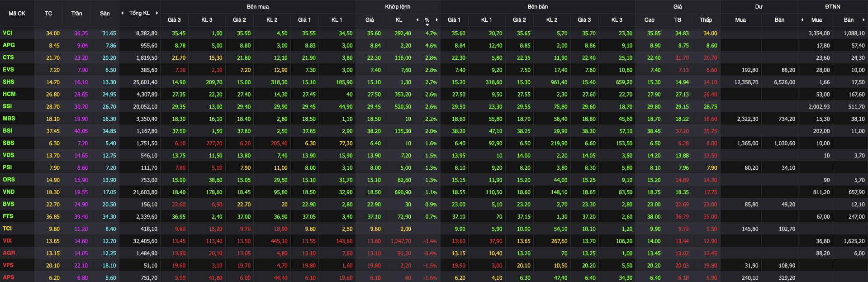Click the right arrow after ĐTNN Bán header
This screenshot has width=868, height=282.
point(863,20)
